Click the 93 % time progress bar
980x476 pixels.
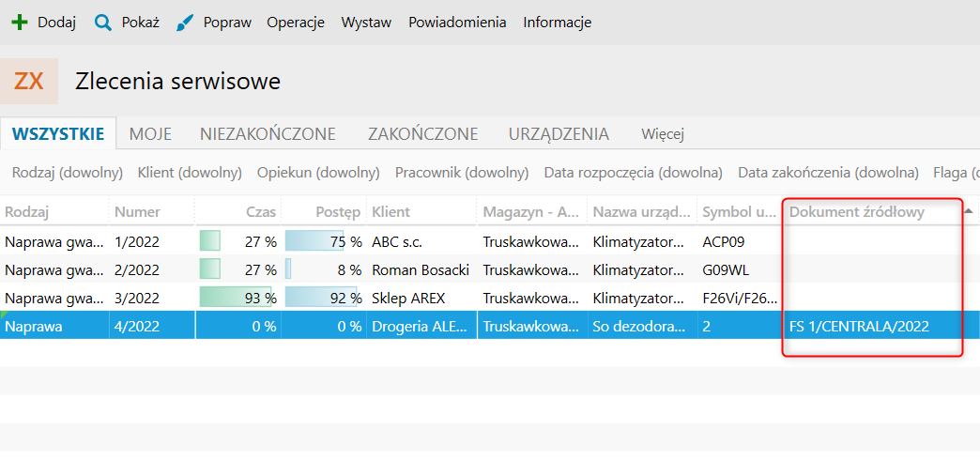point(237,299)
